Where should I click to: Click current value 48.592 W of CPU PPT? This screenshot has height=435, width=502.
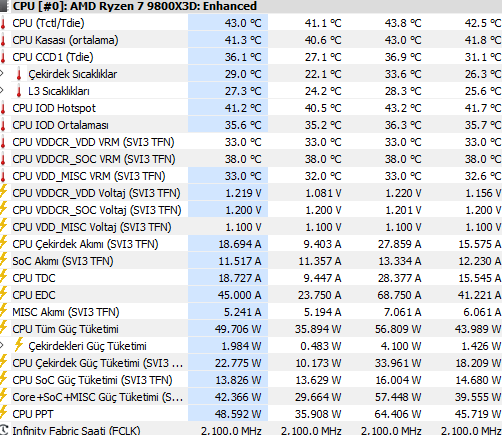[238, 414]
